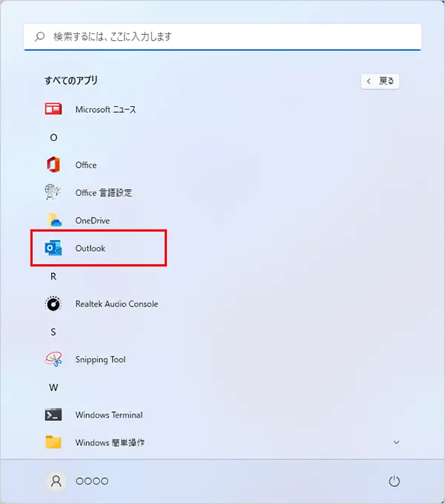The width and height of the screenshot is (445, 504).
Task: Select the Windows Terminal text label
Action: click(x=109, y=415)
